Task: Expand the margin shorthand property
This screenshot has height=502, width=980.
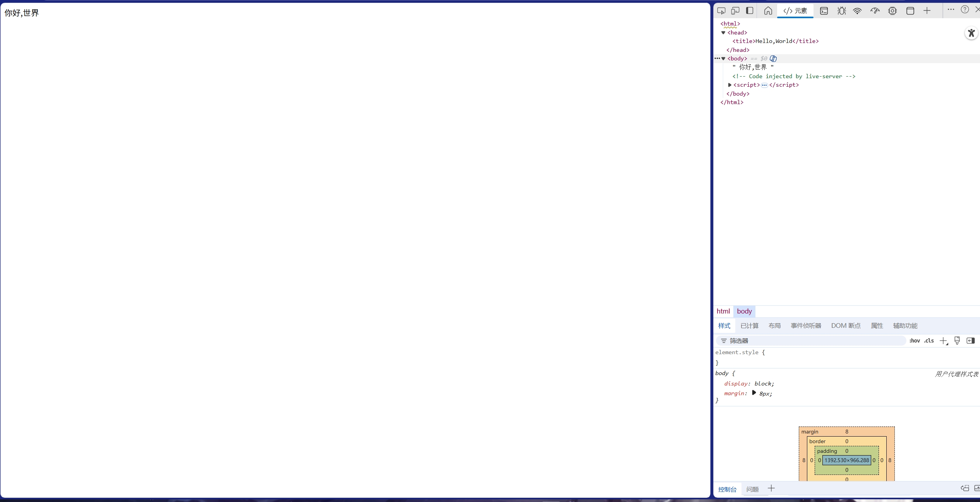Action: pos(753,393)
